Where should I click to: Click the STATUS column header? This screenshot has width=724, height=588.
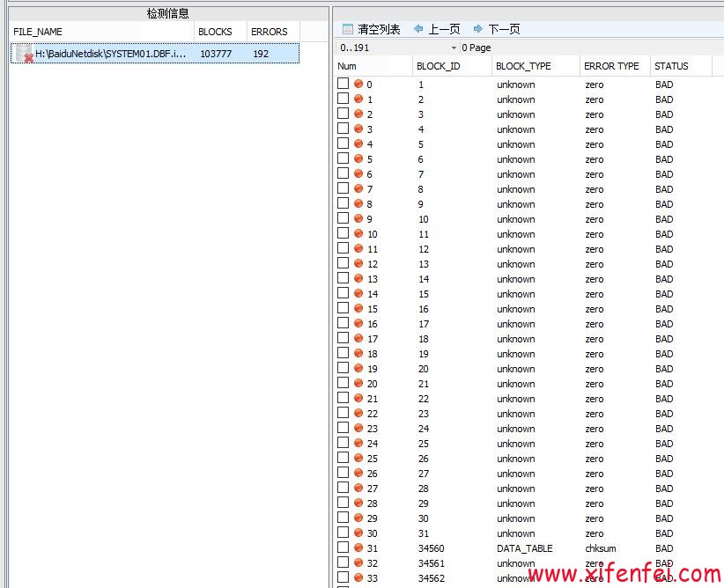681,66
